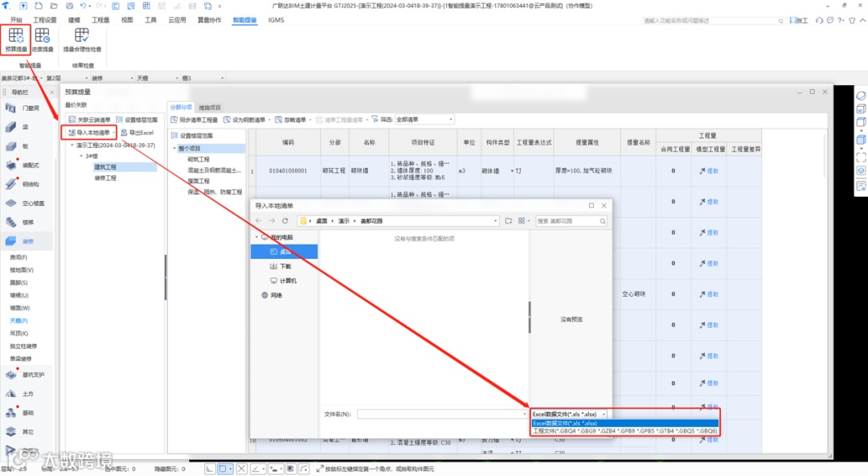Viewport: 868px width, 476px height.
Task: Open the IGMS menu tab
Action: [276, 20]
